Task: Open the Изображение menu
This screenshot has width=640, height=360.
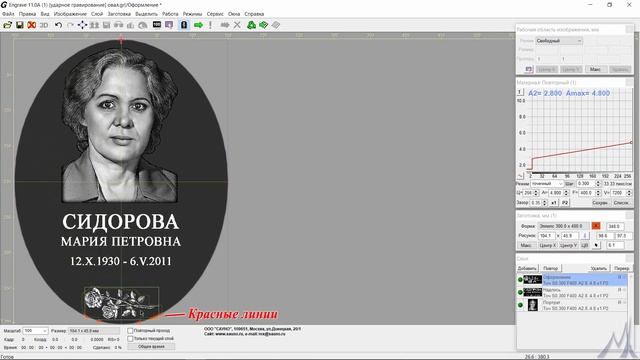Action: (x=70, y=14)
